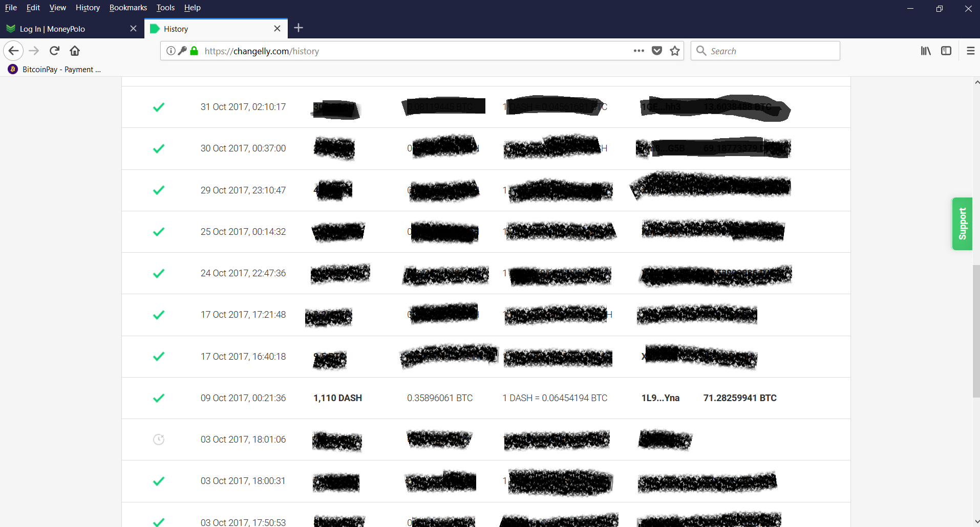
Task: Open the green Support widget
Action: coord(962,224)
